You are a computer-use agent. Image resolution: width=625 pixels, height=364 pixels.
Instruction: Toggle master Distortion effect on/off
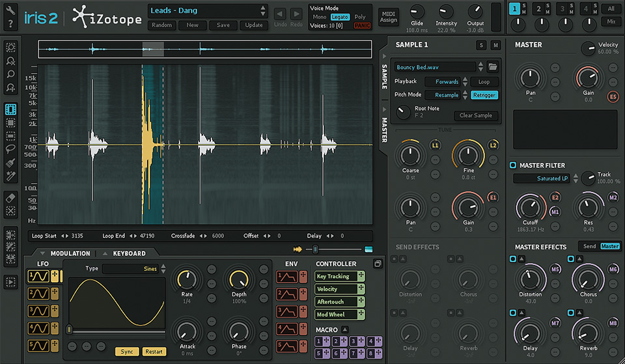[x=512, y=259]
